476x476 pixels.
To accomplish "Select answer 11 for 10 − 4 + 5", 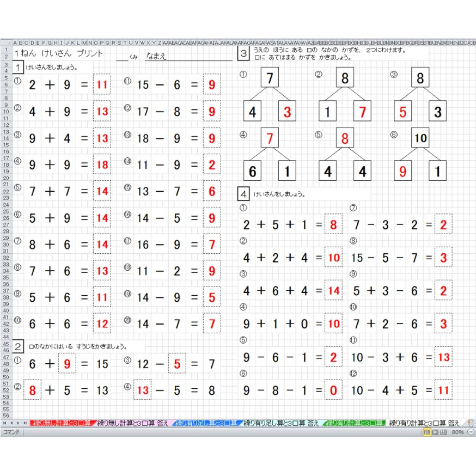I will pos(443,390).
